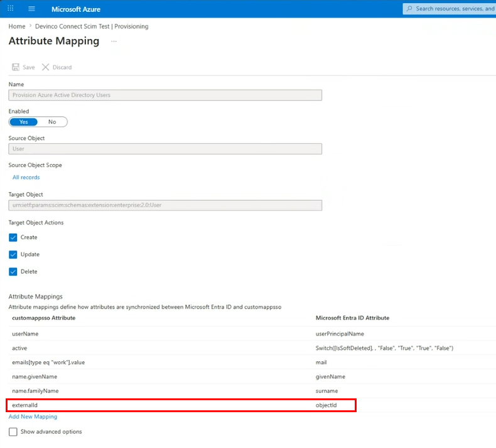The width and height of the screenshot is (496, 448).
Task: Click the surname Entra attribute
Action: coord(326,391)
